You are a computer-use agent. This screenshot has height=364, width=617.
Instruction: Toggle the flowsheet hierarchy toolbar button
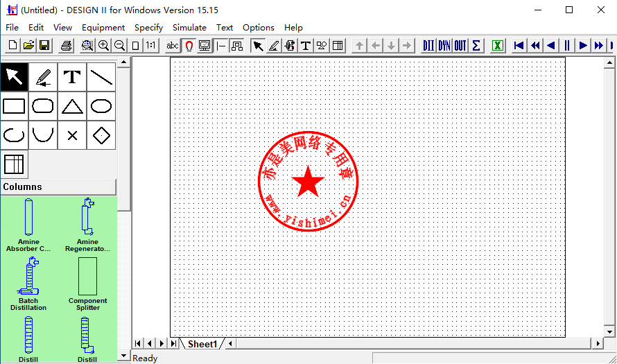click(237, 46)
